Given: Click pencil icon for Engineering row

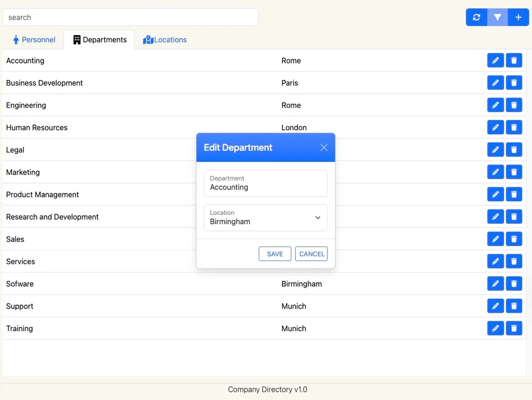Looking at the screenshot, I should point(495,106).
